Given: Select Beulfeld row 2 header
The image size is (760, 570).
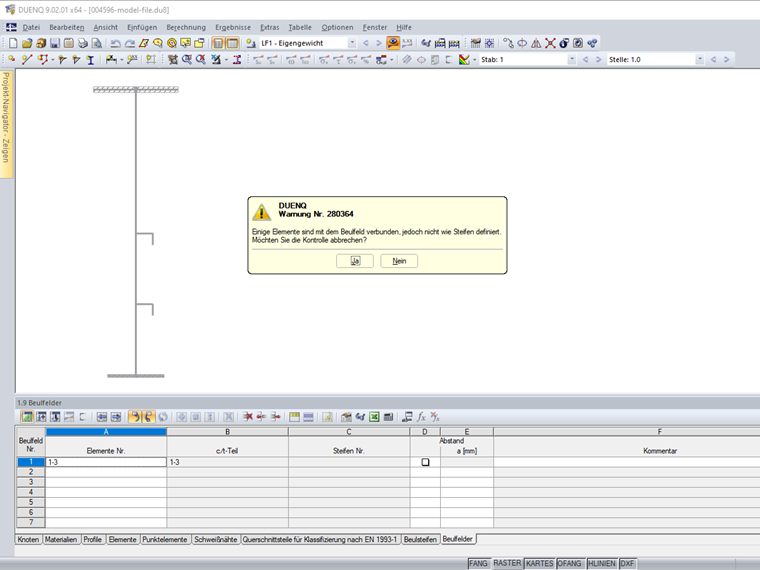Looking at the screenshot, I should (31, 472).
